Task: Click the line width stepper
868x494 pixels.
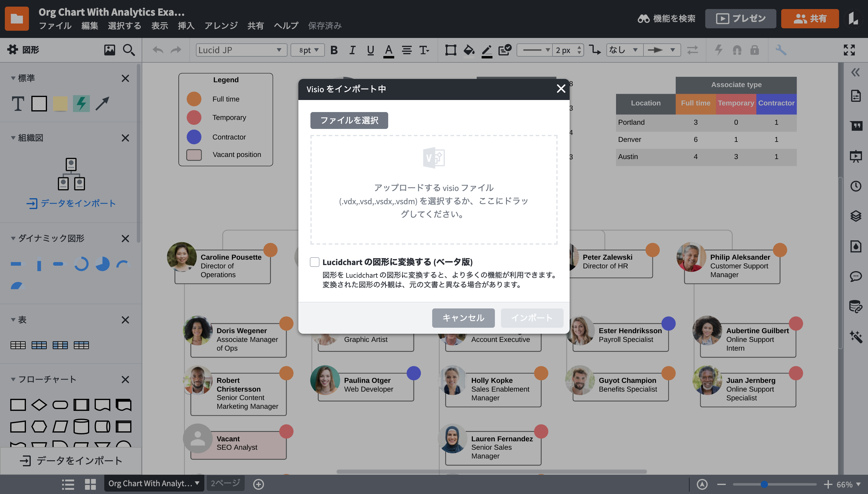Action: click(x=580, y=50)
